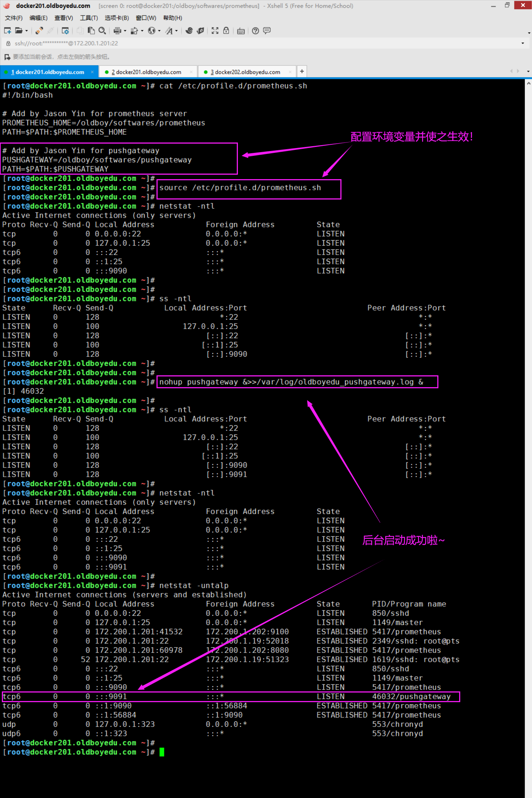
Task: Switch to tab 3 docker202.oldboyedu.com
Action: [x=245, y=72]
